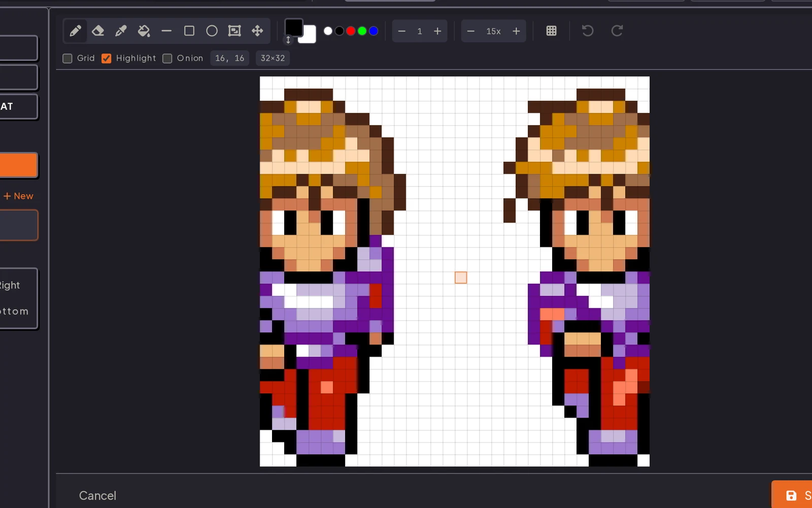812x508 pixels.
Task: Click the 15x zoom level value
Action: 493,31
